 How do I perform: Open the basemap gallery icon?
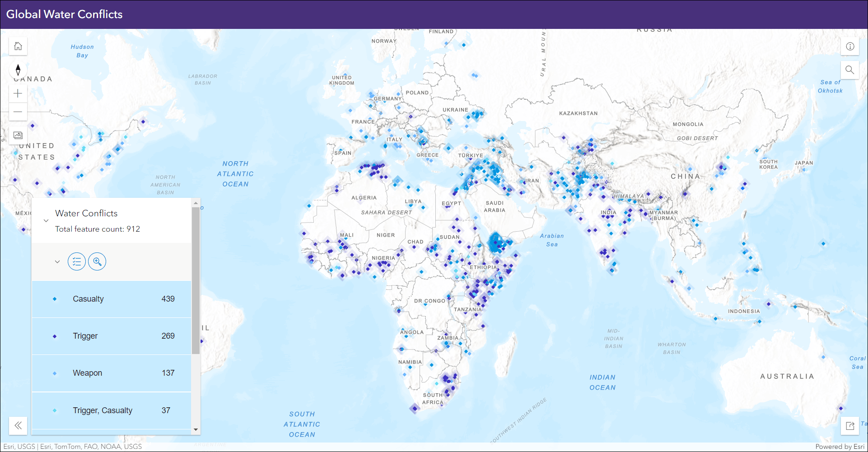[x=18, y=135]
